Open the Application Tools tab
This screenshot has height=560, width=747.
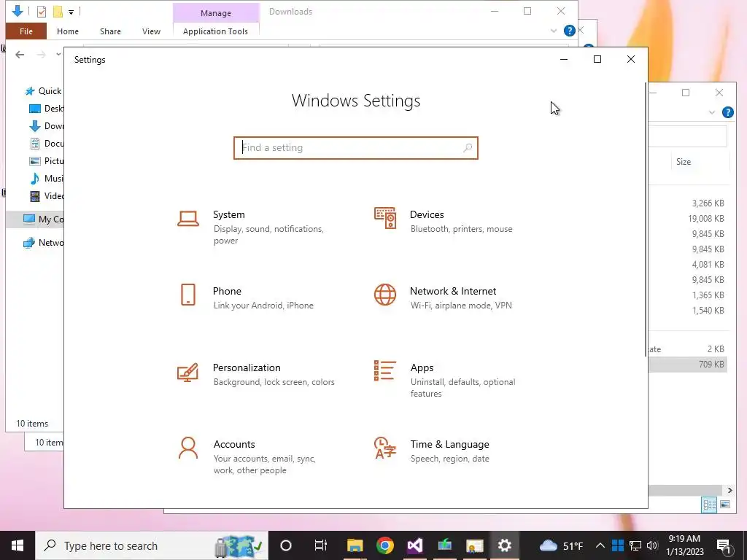click(x=215, y=31)
